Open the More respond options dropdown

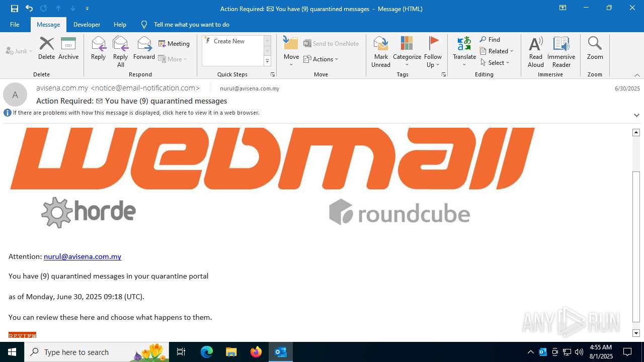pyautogui.click(x=173, y=59)
